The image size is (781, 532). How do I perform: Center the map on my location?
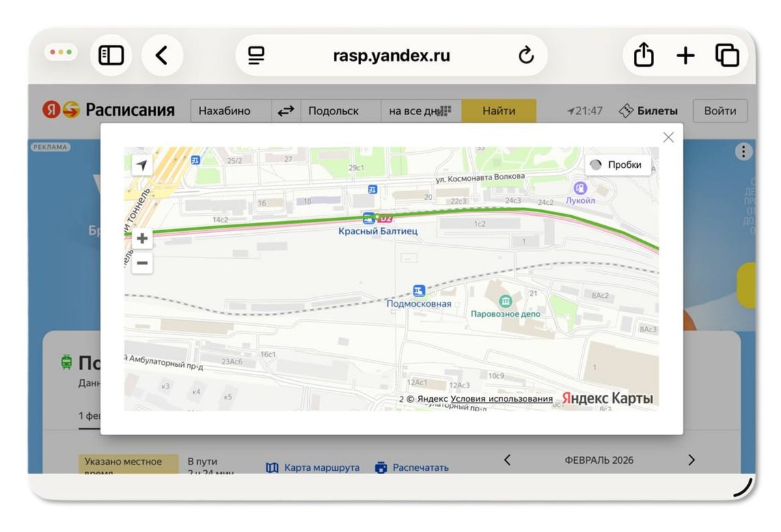point(142,165)
